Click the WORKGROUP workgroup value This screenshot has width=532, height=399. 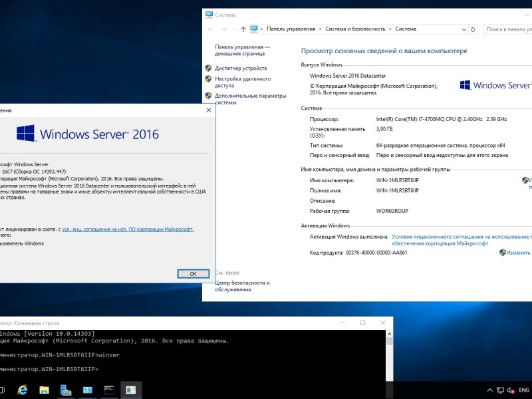point(392,211)
